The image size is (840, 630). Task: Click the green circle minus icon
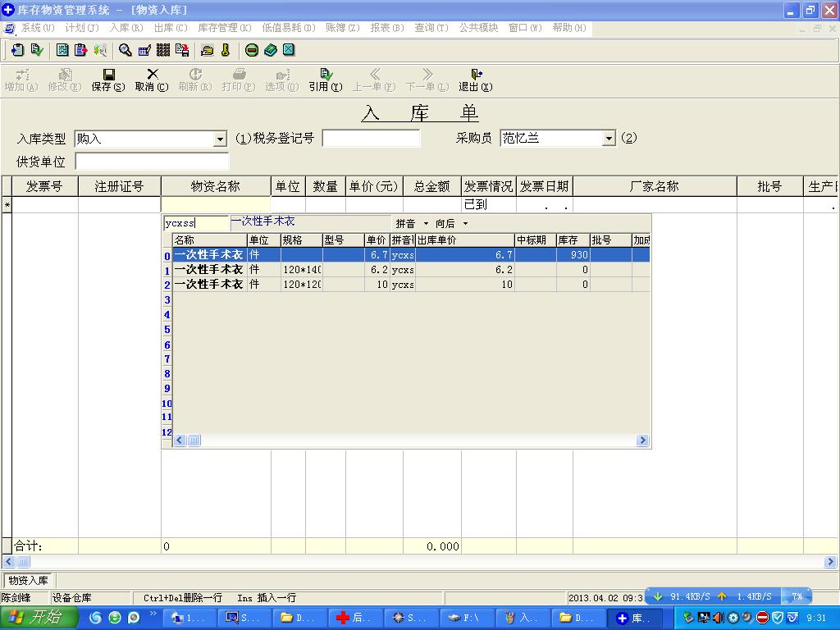click(x=252, y=50)
